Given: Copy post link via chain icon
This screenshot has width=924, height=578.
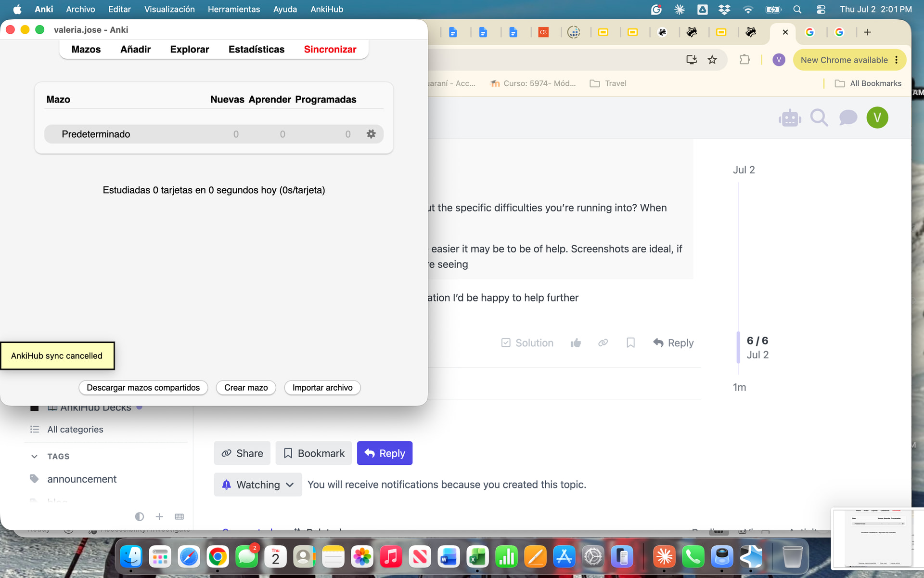Looking at the screenshot, I should (x=603, y=343).
